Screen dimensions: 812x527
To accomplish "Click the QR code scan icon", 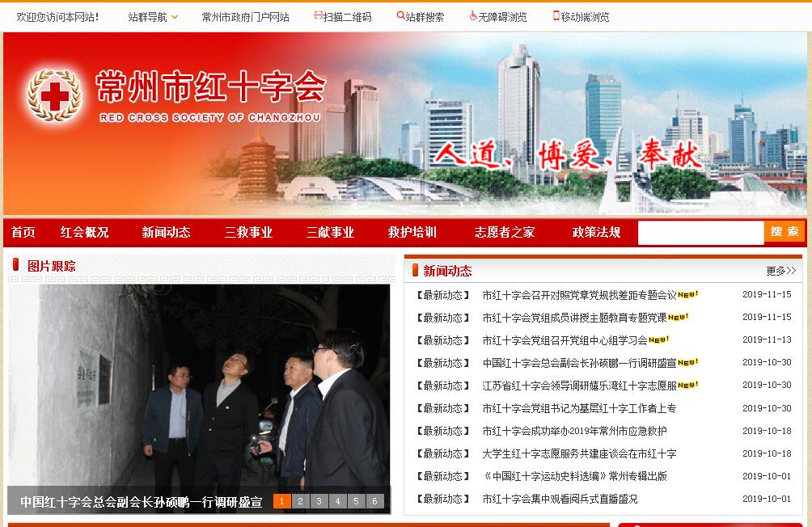I will pyautogui.click(x=318, y=16).
